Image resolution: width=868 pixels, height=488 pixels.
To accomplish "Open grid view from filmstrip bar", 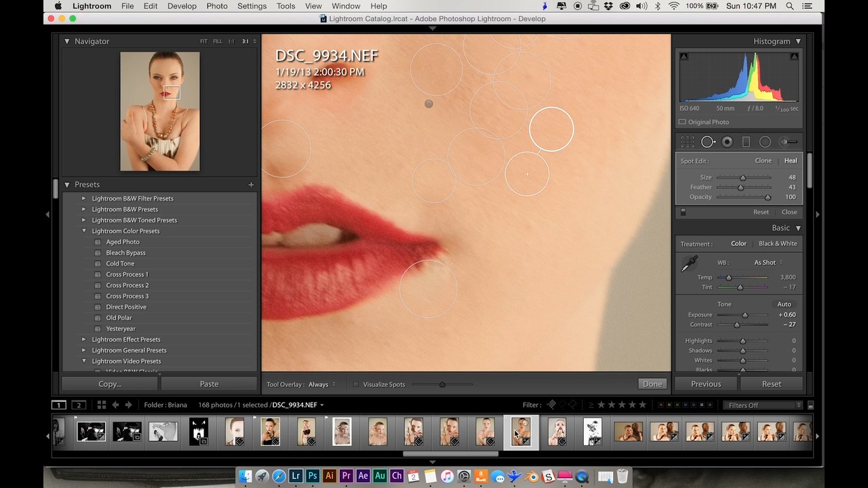I will click(x=101, y=405).
